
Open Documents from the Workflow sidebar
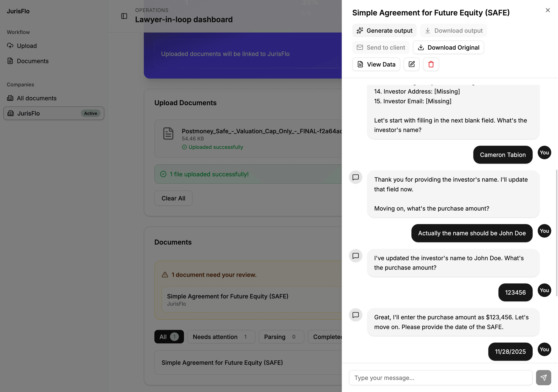click(x=33, y=61)
